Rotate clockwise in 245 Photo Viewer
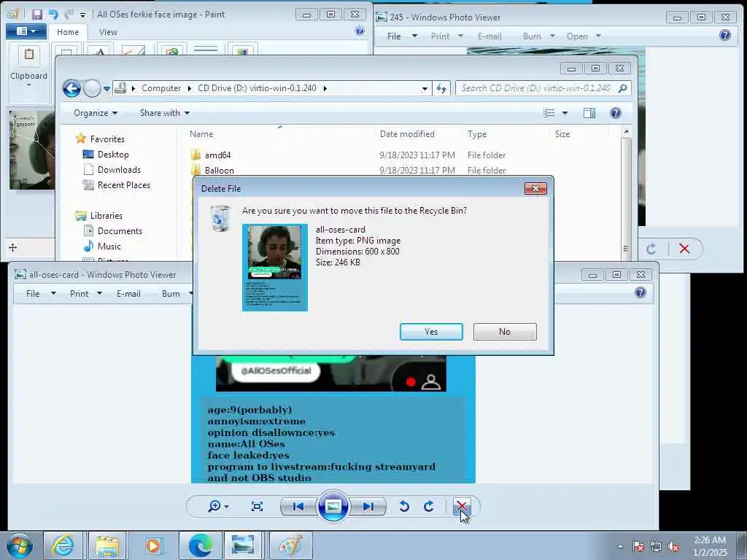This screenshot has height=560, width=747. (x=651, y=249)
